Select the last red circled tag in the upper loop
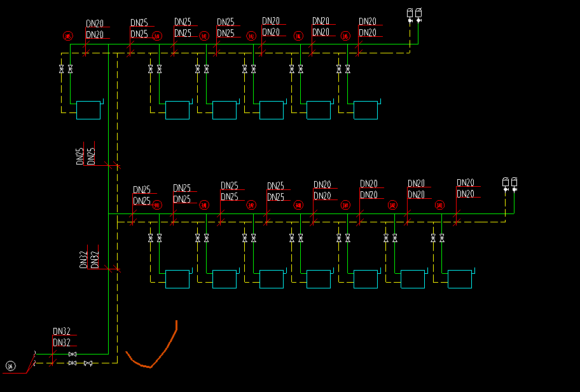Screen dimensions: 580x392 (345, 36)
